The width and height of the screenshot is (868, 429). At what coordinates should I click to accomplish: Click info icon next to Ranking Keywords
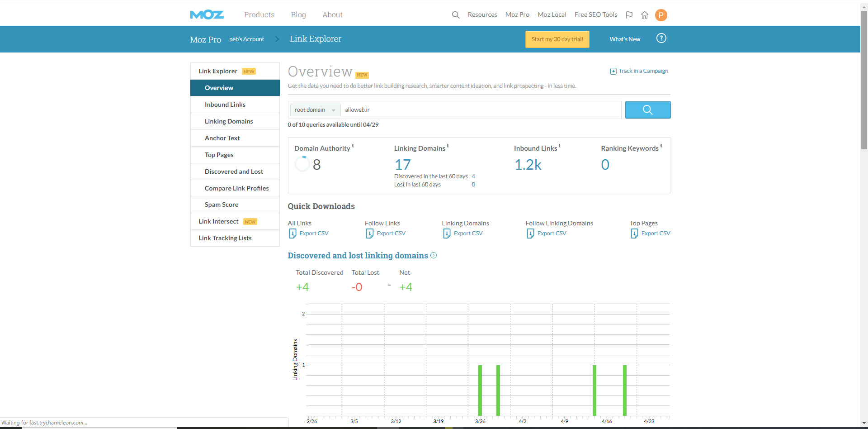[x=661, y=146]
